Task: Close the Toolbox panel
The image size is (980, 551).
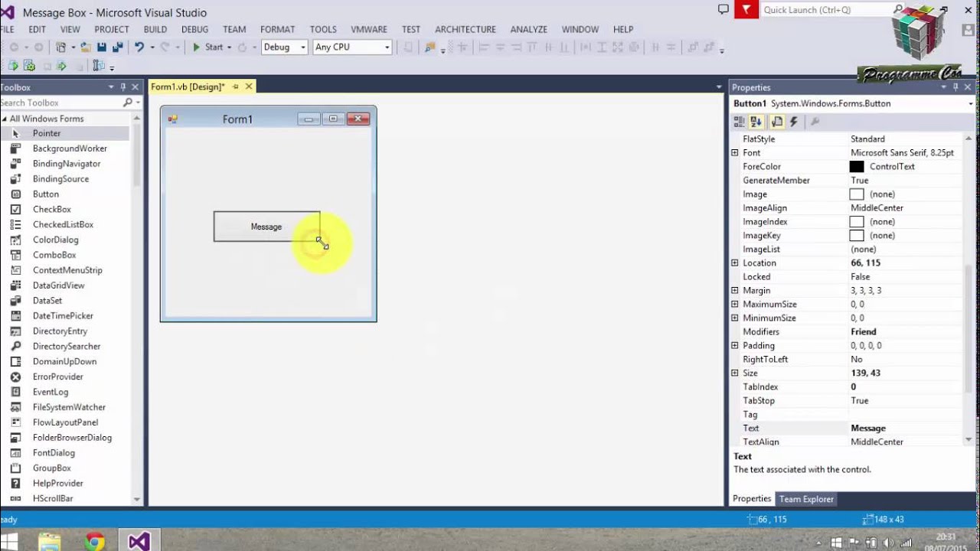Action: pos(136,87)
